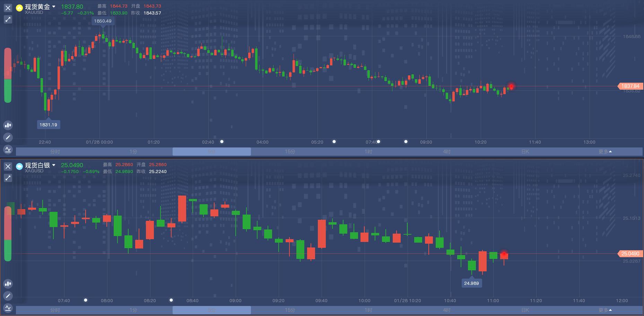Click the glowing latest-price dot on the gold chart
The height and width of the screenshot is (316, 644).
511,86
